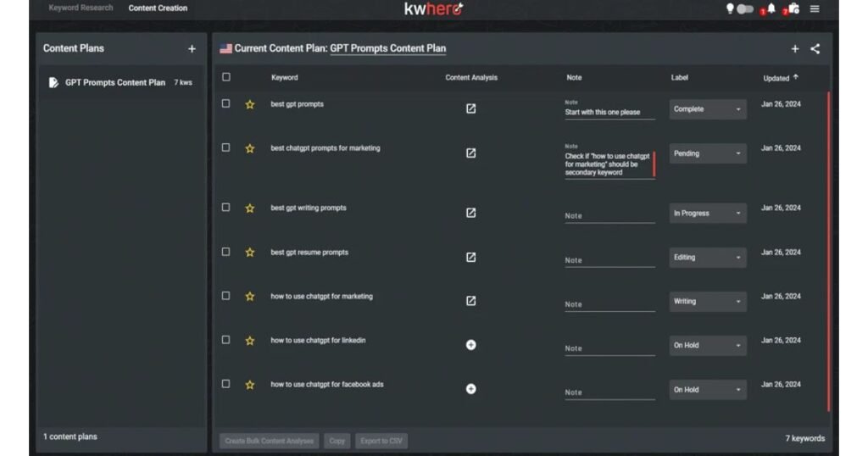Check the box for how to use chatgpt for linkedin
The image size is (868, 456).
pos(225,340)
